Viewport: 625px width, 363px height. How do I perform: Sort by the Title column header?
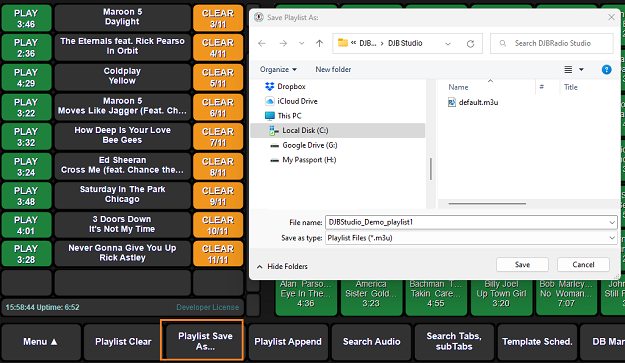(x=571, y=87)
